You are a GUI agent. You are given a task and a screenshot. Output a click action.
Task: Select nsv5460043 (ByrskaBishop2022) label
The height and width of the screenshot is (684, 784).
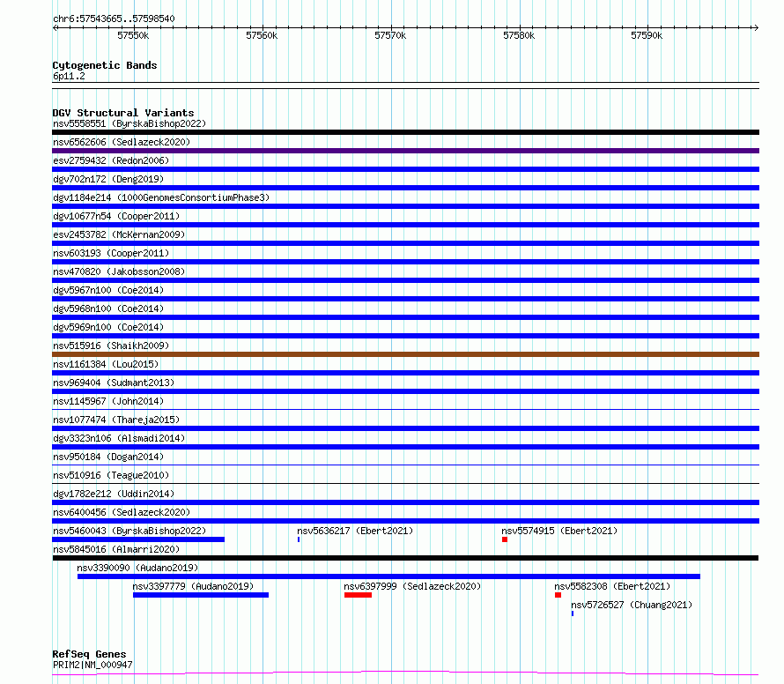129,531
